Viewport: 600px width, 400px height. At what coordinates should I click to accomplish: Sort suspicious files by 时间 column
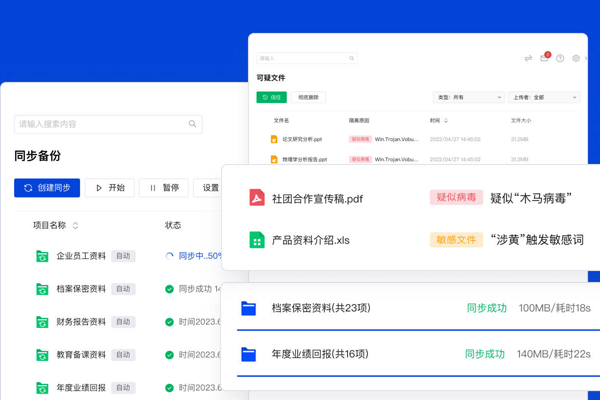click(446, 120)
